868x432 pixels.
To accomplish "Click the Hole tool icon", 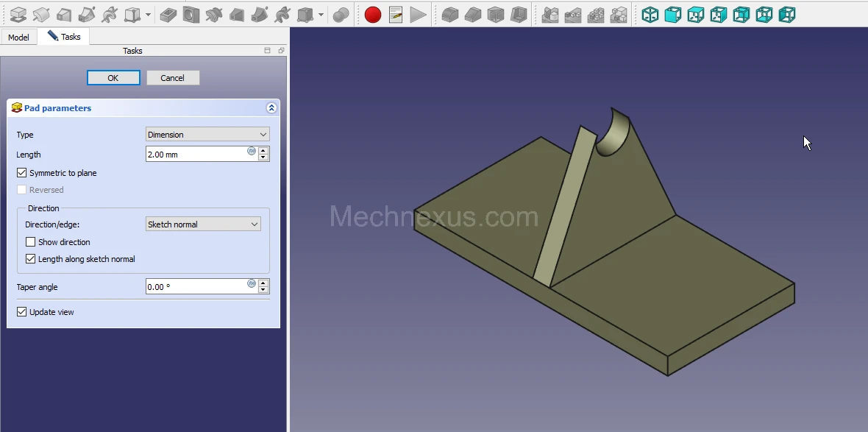I will 191,15.
